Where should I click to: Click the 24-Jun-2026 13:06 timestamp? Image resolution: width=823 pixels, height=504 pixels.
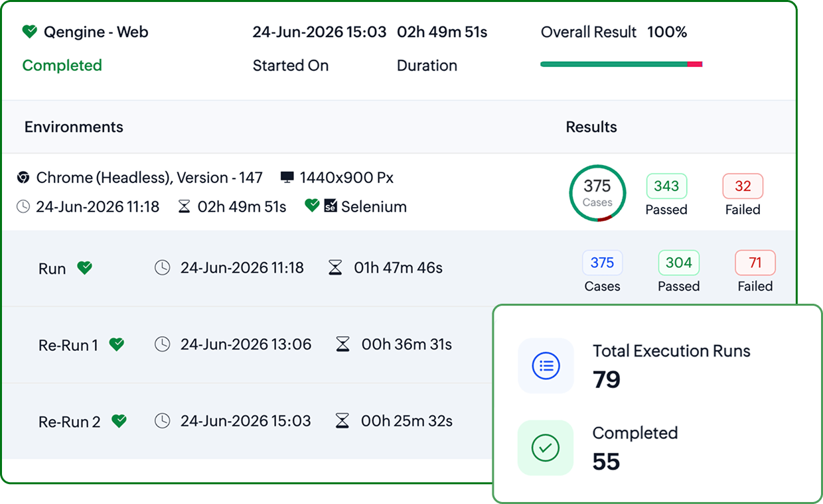pyautogui.click(x=246, y=345)
